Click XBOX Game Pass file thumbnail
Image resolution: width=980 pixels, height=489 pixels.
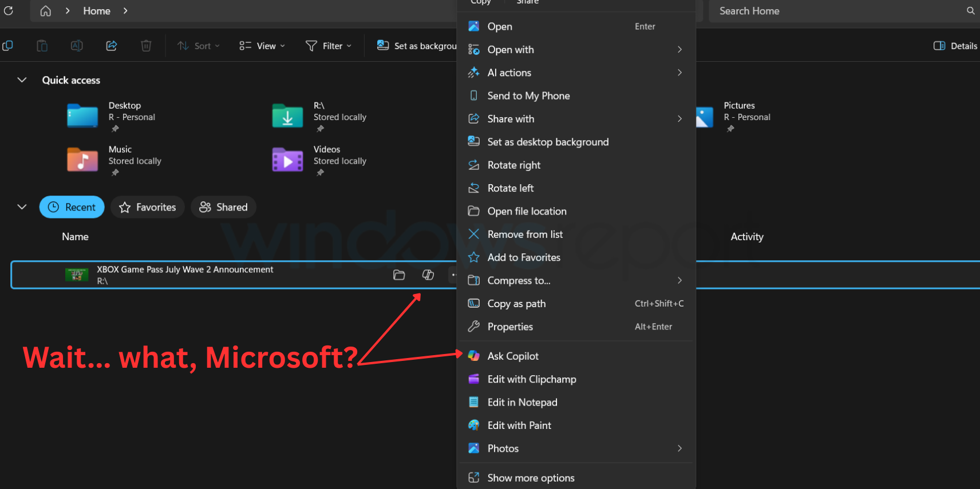(77, 275)
